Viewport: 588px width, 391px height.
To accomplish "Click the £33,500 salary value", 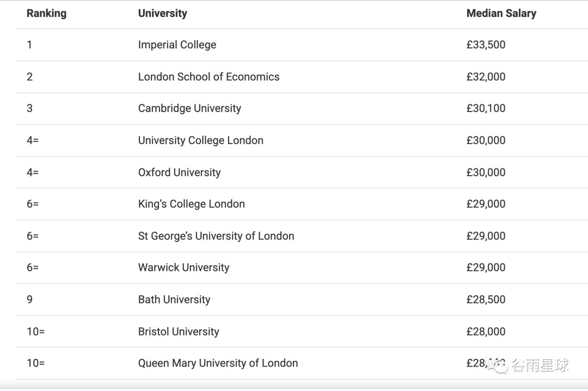I will 486,45.
